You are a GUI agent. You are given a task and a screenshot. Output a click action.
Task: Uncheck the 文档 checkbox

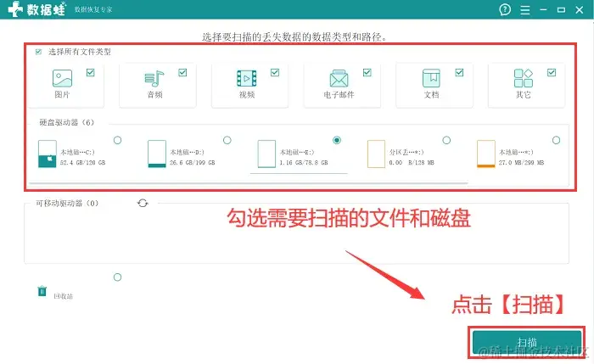click(459, 72)
